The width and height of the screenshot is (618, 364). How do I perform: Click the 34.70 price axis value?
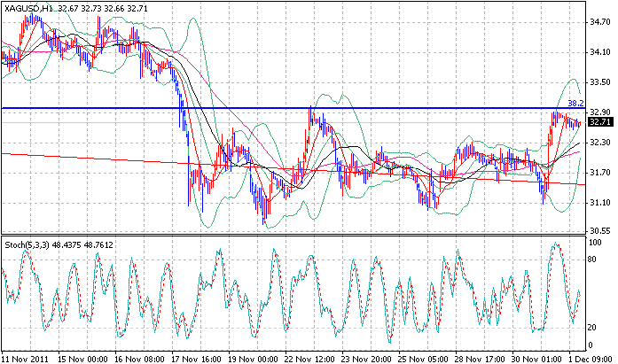tap(600, 22)
